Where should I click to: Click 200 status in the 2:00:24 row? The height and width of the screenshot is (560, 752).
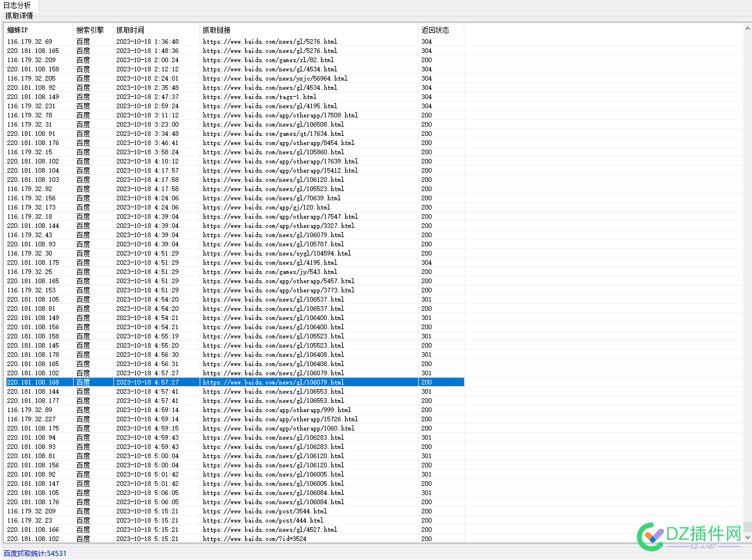(426, 60)
